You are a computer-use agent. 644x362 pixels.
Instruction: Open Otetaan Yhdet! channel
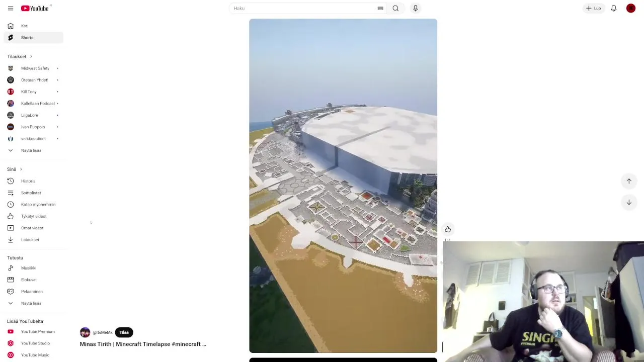[34, 80]
